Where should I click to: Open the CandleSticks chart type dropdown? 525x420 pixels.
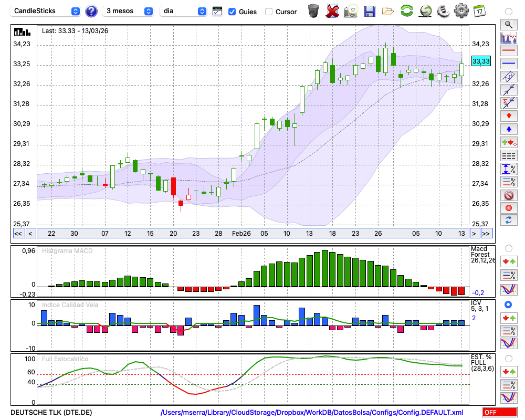tap(46, 11)
